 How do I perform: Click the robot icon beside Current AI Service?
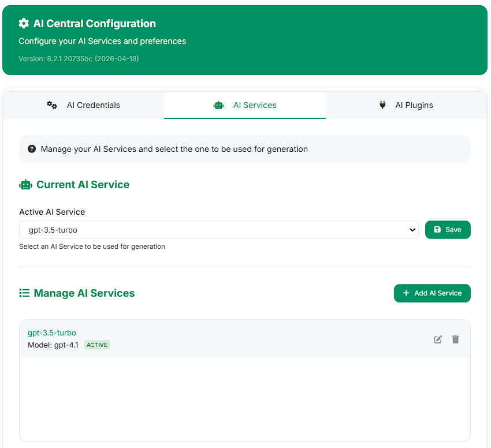point(25,185)
